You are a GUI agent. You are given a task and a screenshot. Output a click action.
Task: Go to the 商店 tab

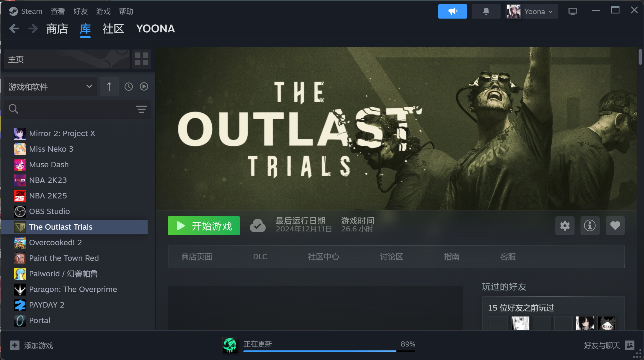(x=57, y=29)
